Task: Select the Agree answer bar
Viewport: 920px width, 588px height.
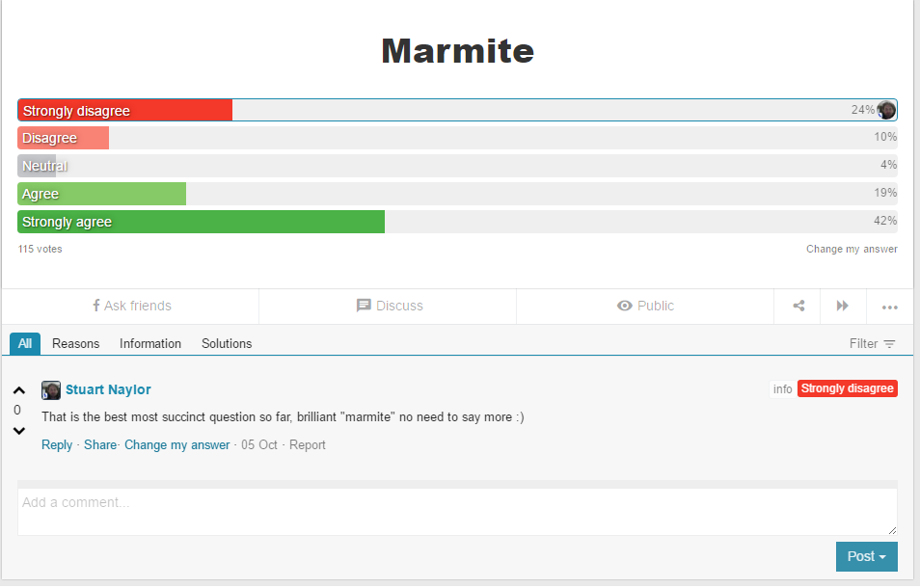Action: pos(458,194)
